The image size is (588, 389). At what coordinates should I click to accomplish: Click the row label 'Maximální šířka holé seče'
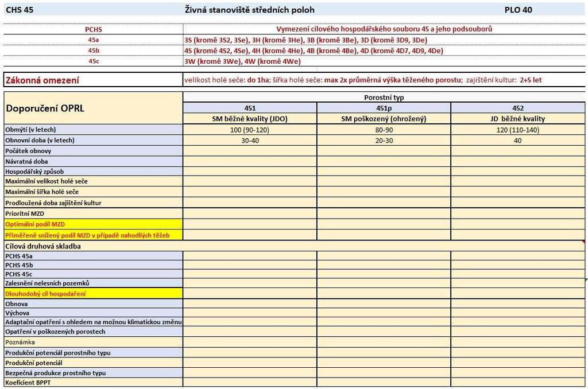point(93,192)
